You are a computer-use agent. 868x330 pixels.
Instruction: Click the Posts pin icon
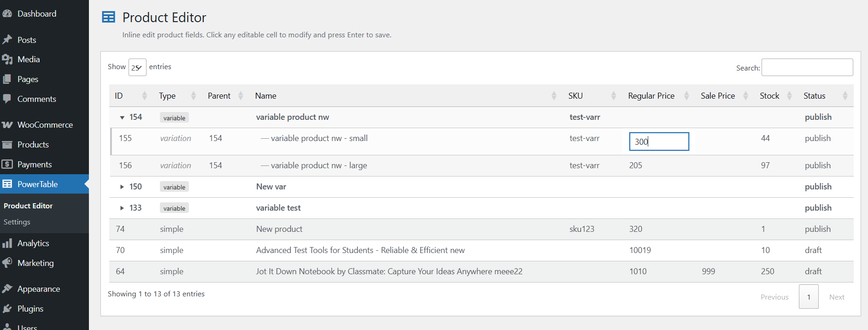tap(7, 40)
